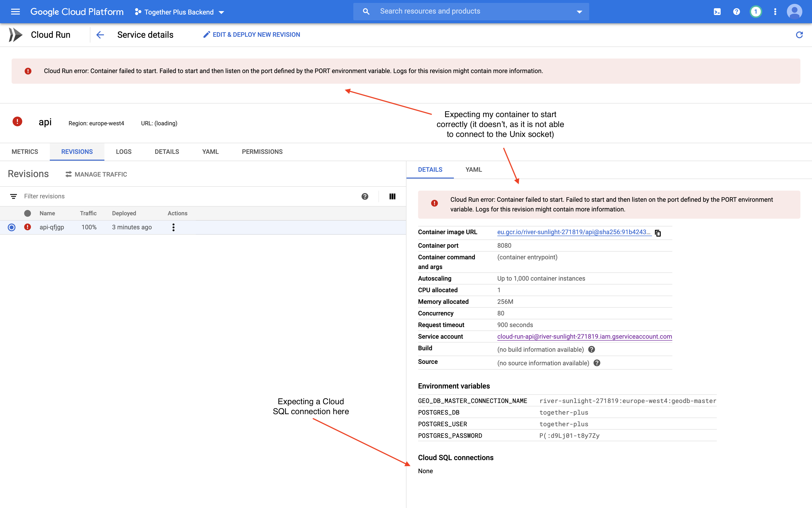Click the search magnifier icon
Viewport: 812px width, 508px height.
click(366, 11)
